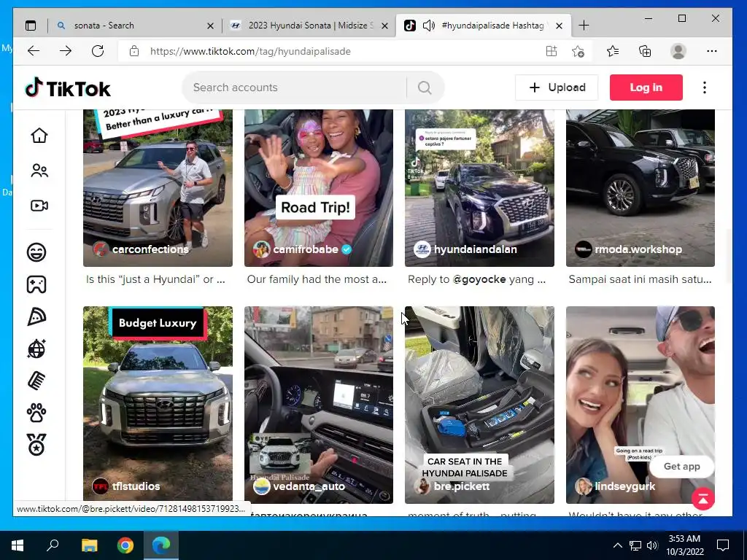Add this page to favorites star icon
747x560 pixels.
(x=578, y=51)
